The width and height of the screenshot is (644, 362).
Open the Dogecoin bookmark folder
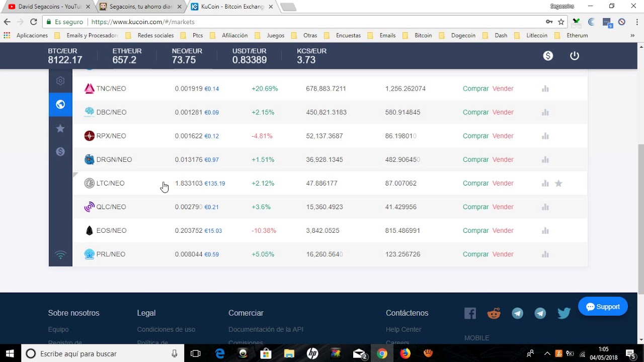click(457, 36)
